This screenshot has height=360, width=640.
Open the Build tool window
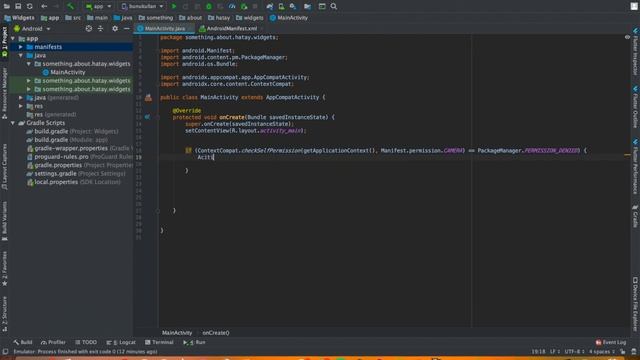[22, 342]
